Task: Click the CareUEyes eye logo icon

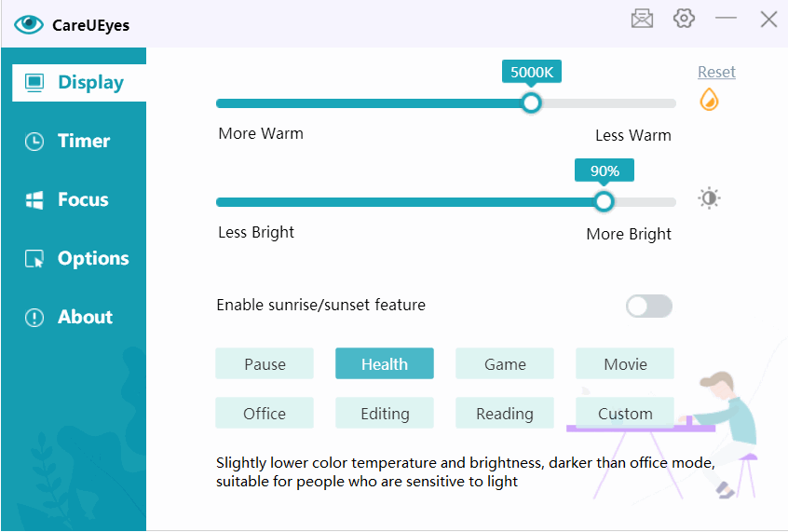Action: [29, 24]
